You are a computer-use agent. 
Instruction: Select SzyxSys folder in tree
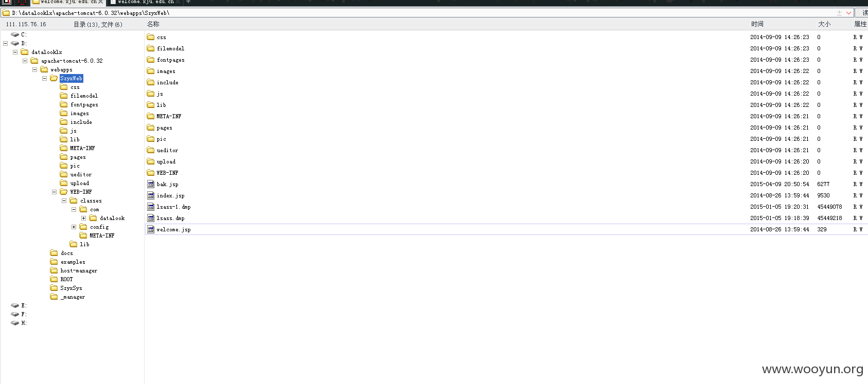71,288
